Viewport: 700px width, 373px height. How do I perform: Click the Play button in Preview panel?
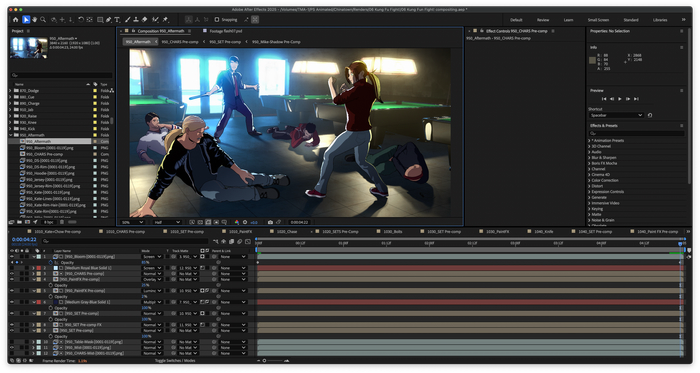(x=620, y=99)
